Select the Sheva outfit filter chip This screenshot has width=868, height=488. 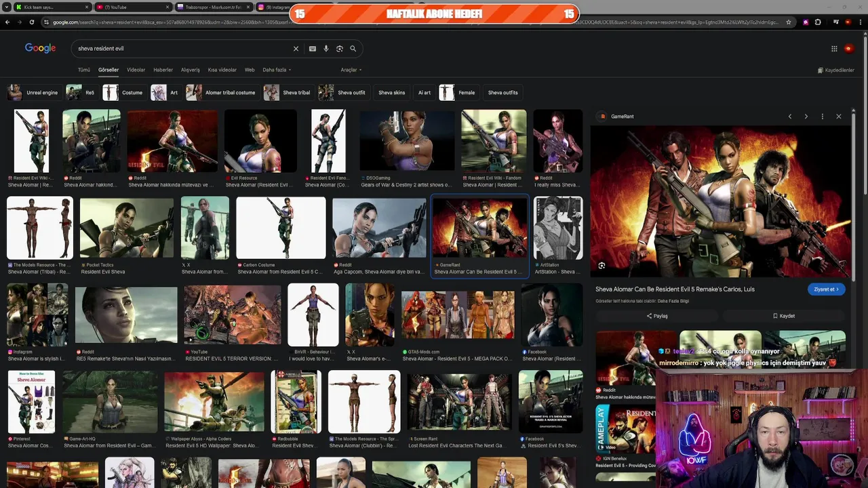click(343, 93)
